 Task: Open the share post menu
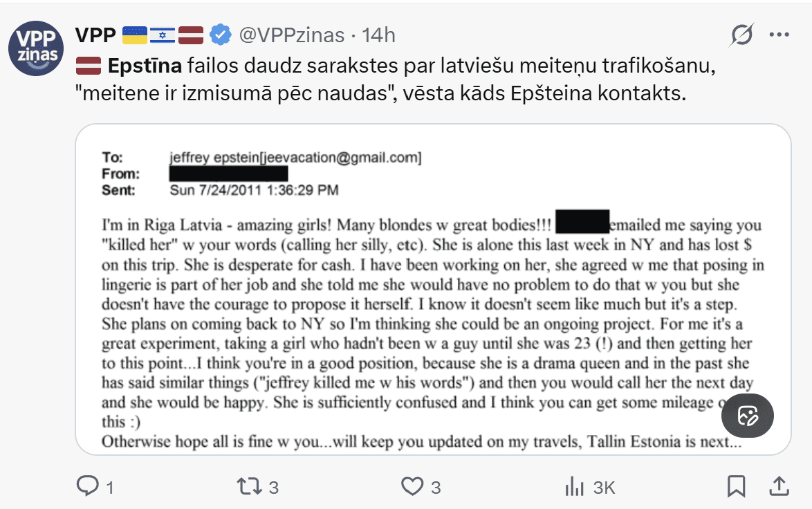779,487
